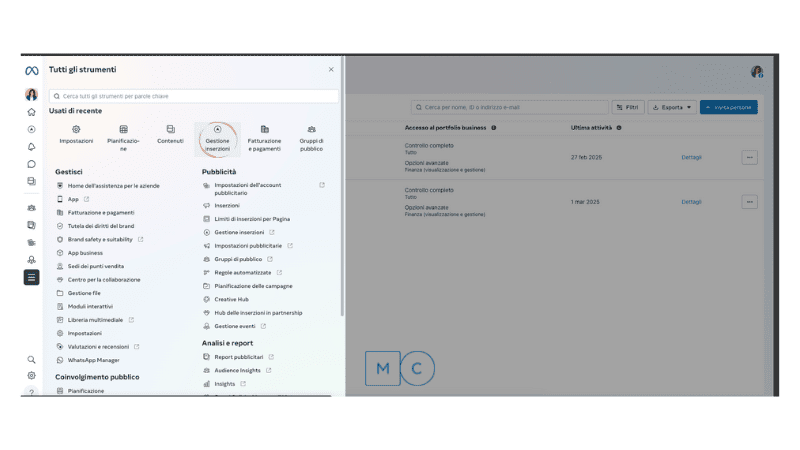Open the three-dot menu for the second row

tap(749, 202)
